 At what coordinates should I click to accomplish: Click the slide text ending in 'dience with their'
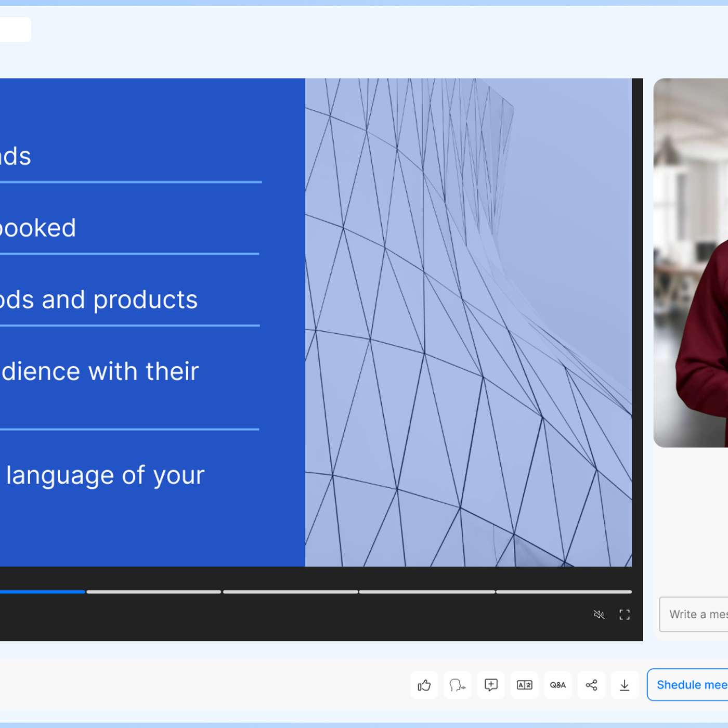click(x=99, y=371)
